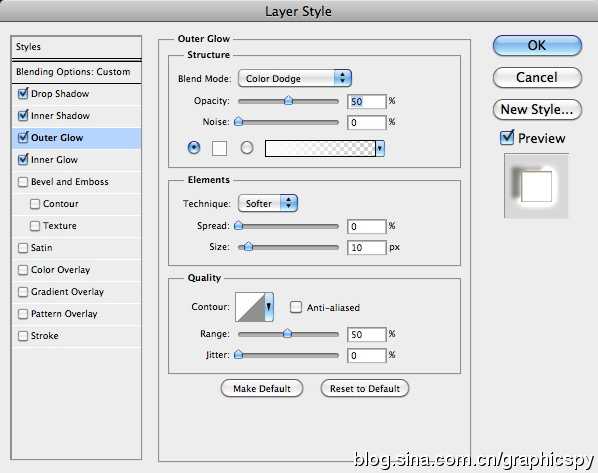The width and height of the screenshot is (598, 473).
Task: Select the Satin label
Action: (41, 248)
